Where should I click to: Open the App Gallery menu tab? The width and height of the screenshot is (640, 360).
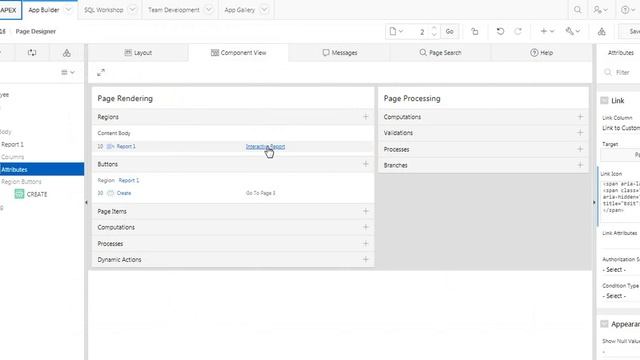[240, 10]
